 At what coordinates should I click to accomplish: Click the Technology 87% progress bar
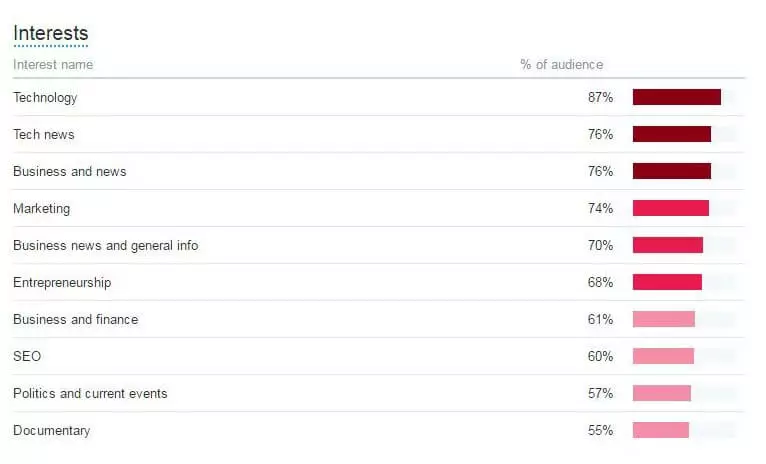point(676,97)
